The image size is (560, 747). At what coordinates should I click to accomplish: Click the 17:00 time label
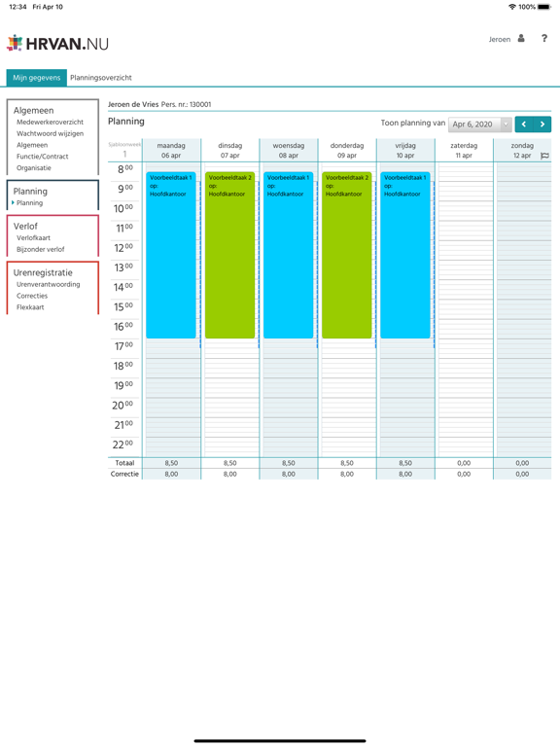click(123, 346)
